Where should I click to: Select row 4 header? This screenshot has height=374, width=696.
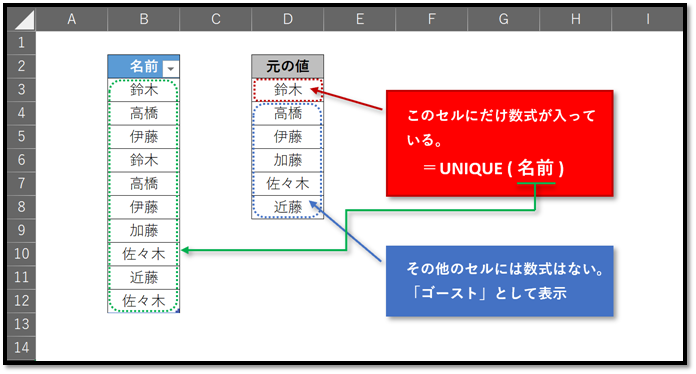point(21,113)
